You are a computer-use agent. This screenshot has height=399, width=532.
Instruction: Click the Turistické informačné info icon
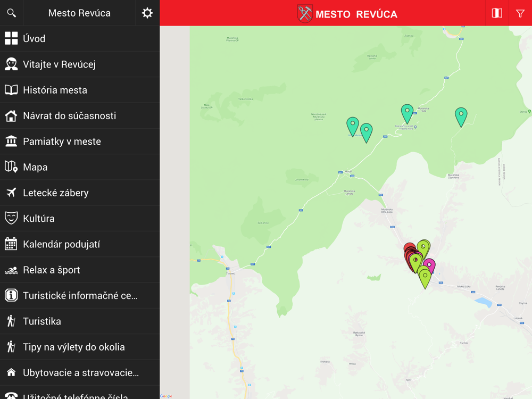[x=11, y=295]
